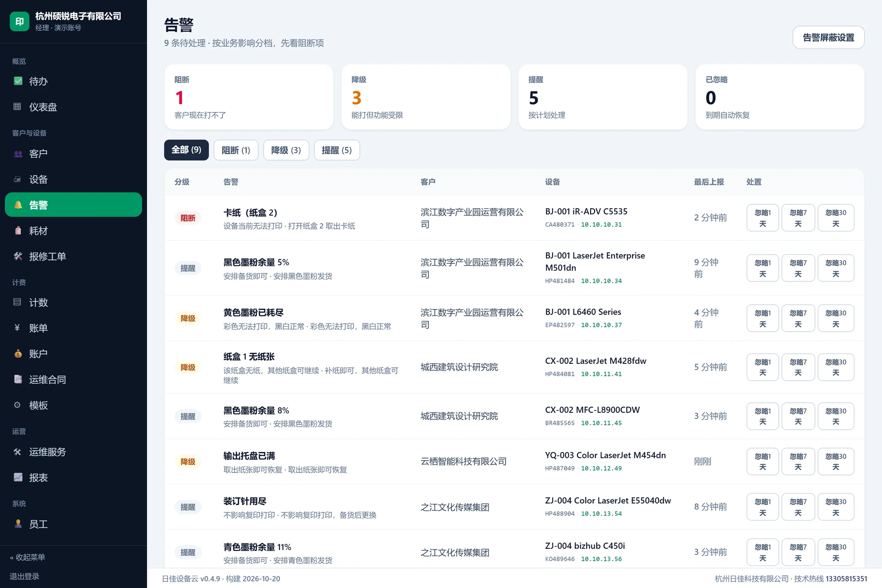Click the 员工 person icon
Viewport: 882px width, 588px height.
[x=18, y=524]
